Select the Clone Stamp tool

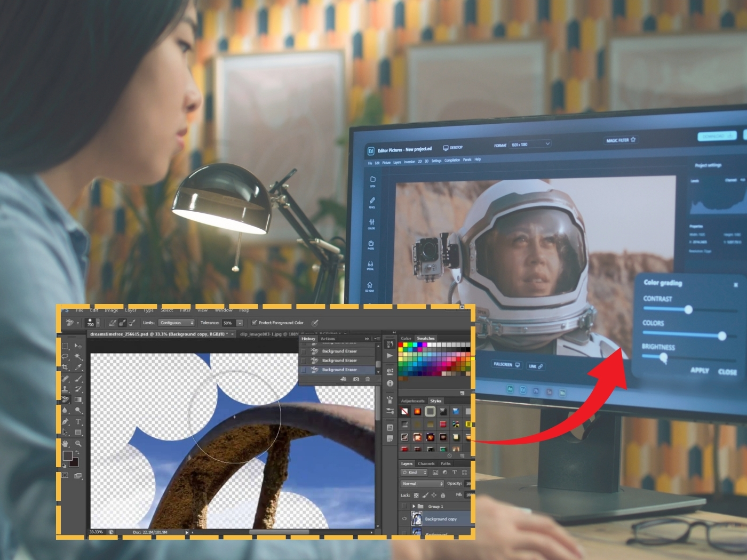(65, 389)
